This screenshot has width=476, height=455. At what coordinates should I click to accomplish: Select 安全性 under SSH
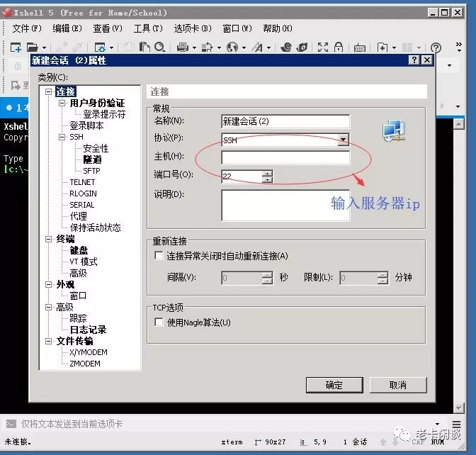tap(96, 148)
